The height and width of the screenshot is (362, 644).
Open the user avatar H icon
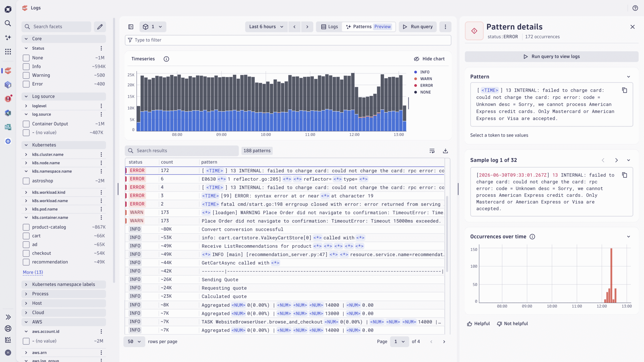[x=8, y=352]
